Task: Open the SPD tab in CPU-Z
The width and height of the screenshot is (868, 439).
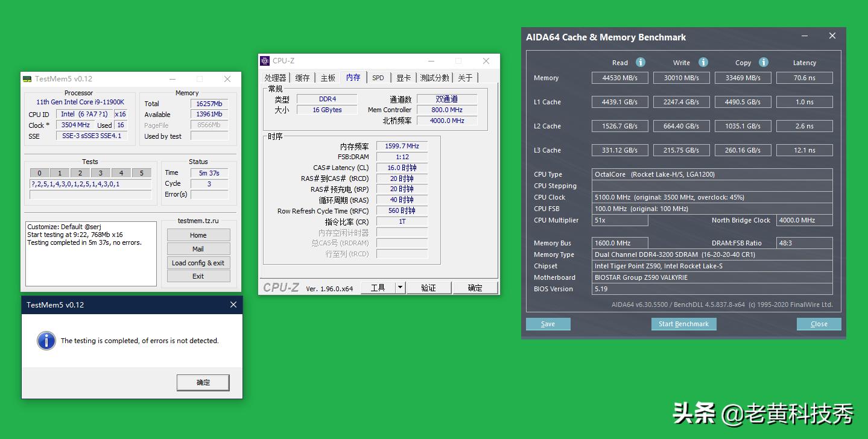Action: point(378,78)
